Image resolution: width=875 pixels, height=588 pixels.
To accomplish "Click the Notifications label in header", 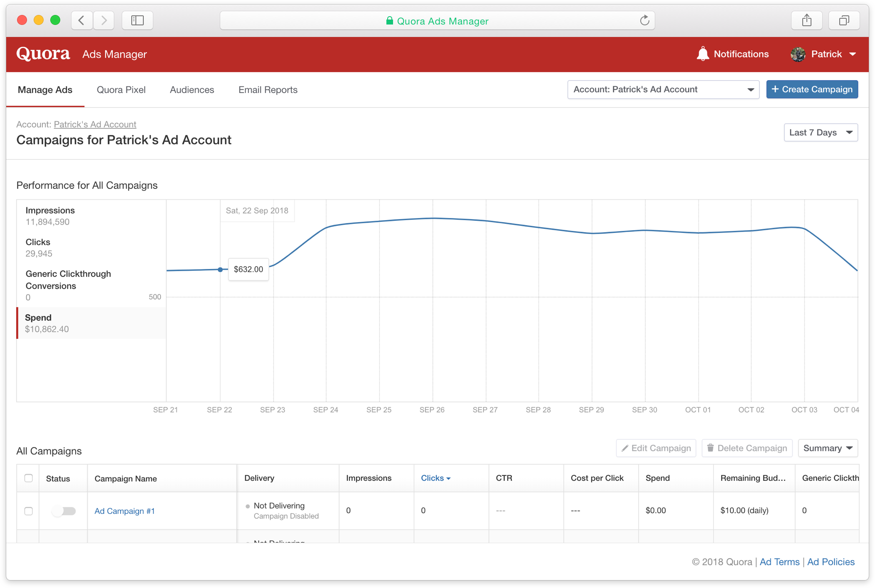I will point(741,54).
